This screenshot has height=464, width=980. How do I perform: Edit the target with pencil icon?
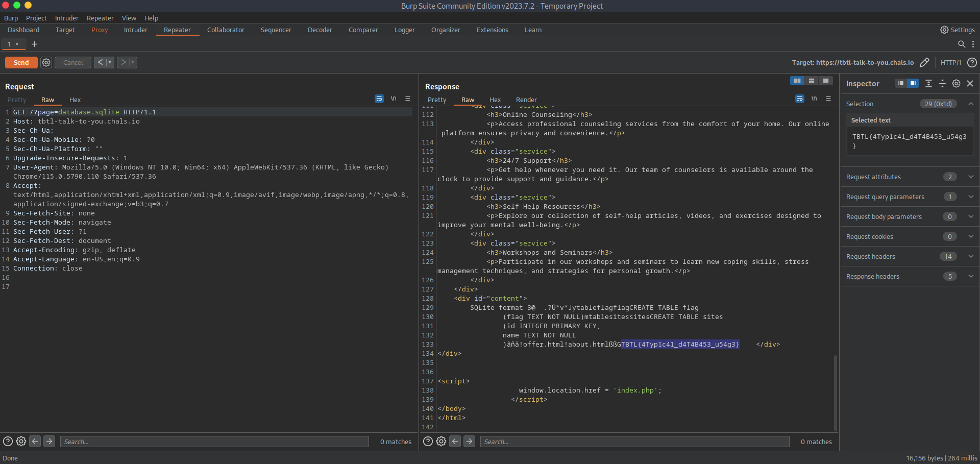tap(924, 62)
